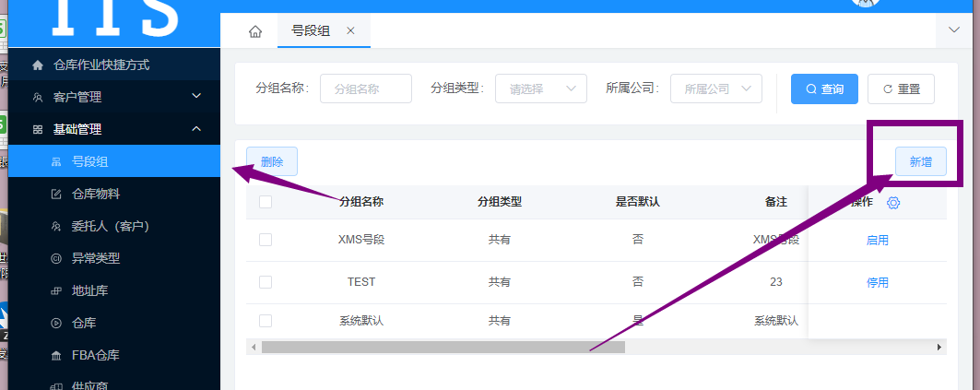980x390 pixels.
Task: Open 委托人（客户） sidebar item
Action: [x=110, y=226]
